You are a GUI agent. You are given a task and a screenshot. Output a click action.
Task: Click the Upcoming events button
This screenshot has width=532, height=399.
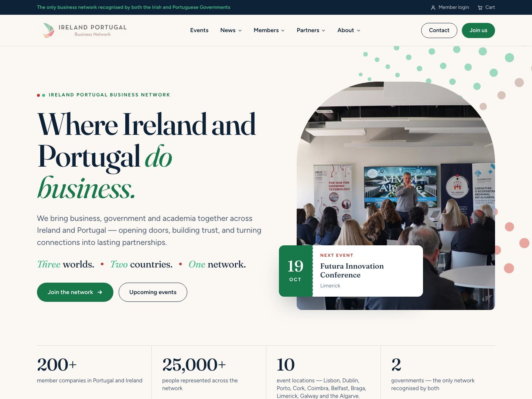coord(153,292)
